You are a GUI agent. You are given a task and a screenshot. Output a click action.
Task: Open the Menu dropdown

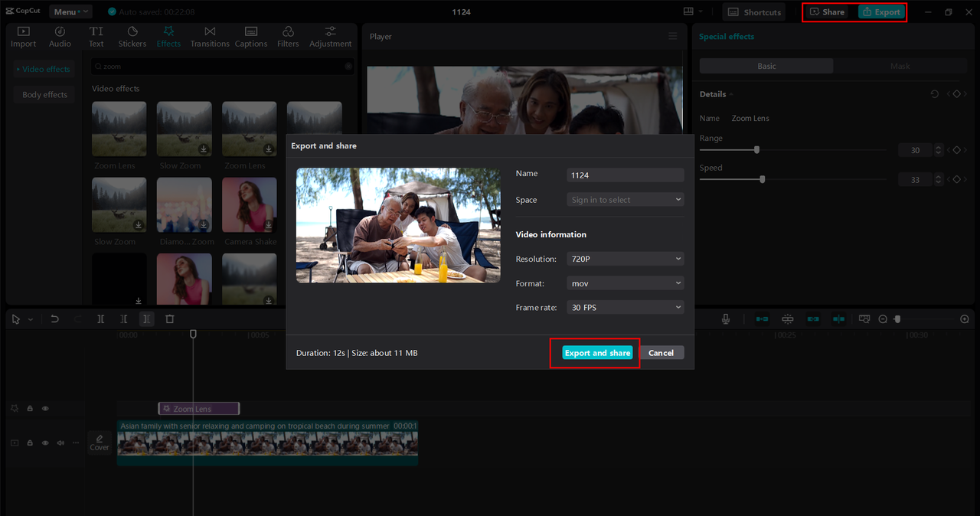(x=70, y=11)
